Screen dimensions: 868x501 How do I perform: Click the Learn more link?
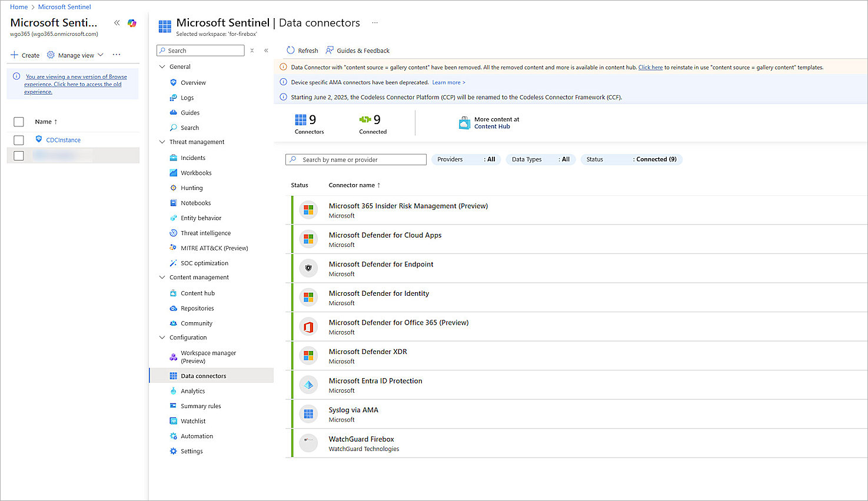click(x=447, y=82)
